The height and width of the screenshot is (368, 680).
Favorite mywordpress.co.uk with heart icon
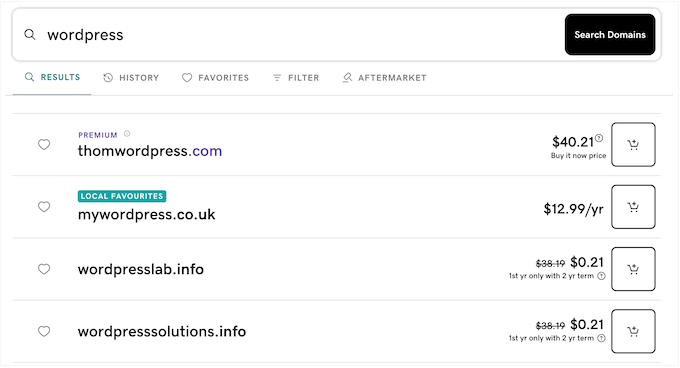(x=44, y=207)
